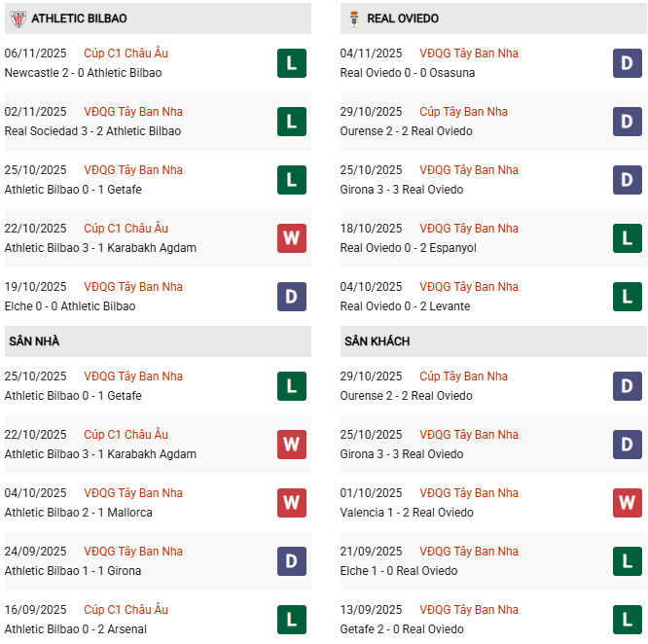Screen dimensions: 648x644
Task: Click the Athletic Bilbao club crest icon
Action: pos(18,18)
